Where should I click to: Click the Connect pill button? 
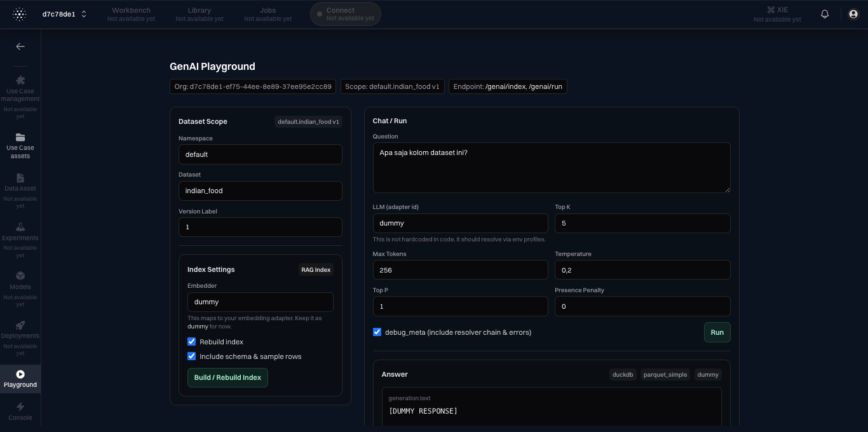click(x=346, y=14)
